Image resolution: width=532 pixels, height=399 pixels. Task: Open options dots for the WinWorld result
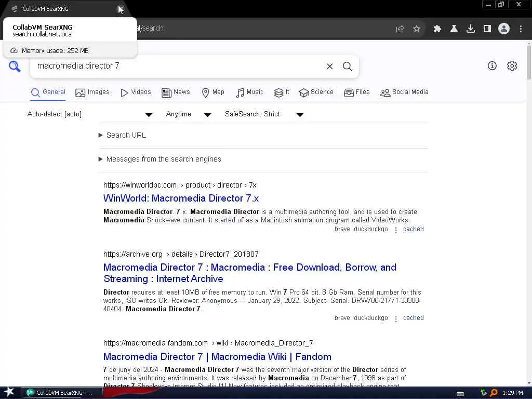tap(395, 230)
